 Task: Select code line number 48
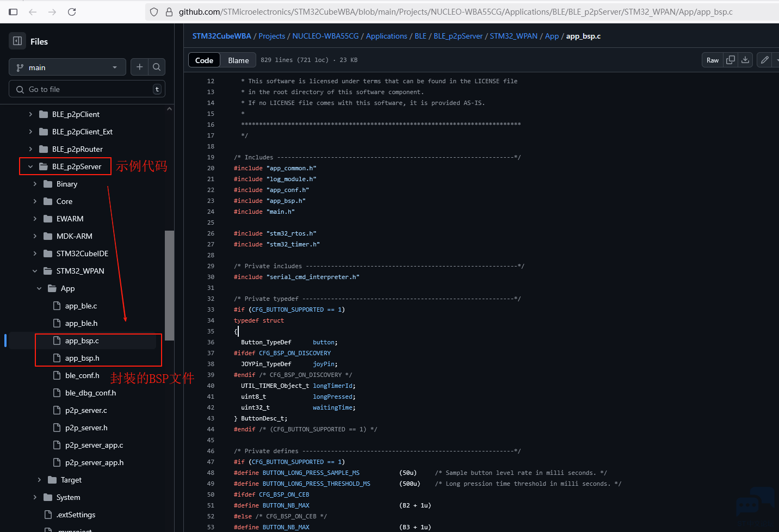(x=211, y=473)
